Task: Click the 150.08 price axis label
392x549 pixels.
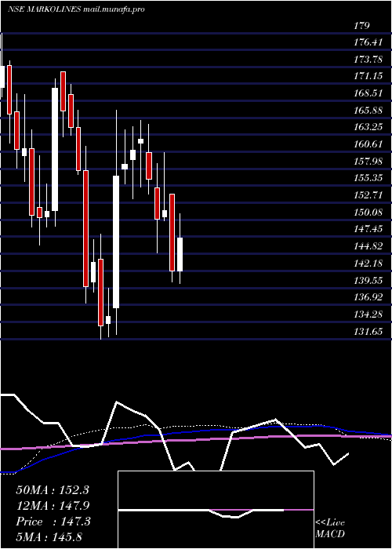Action: click(x=368, y=213)
